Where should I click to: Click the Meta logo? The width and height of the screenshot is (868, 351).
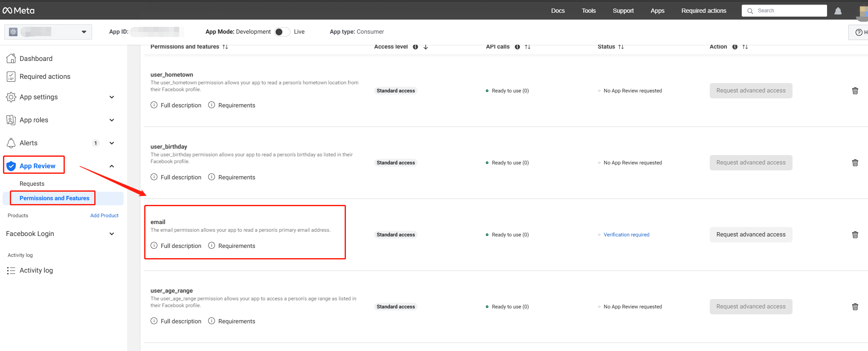(19, 11)
